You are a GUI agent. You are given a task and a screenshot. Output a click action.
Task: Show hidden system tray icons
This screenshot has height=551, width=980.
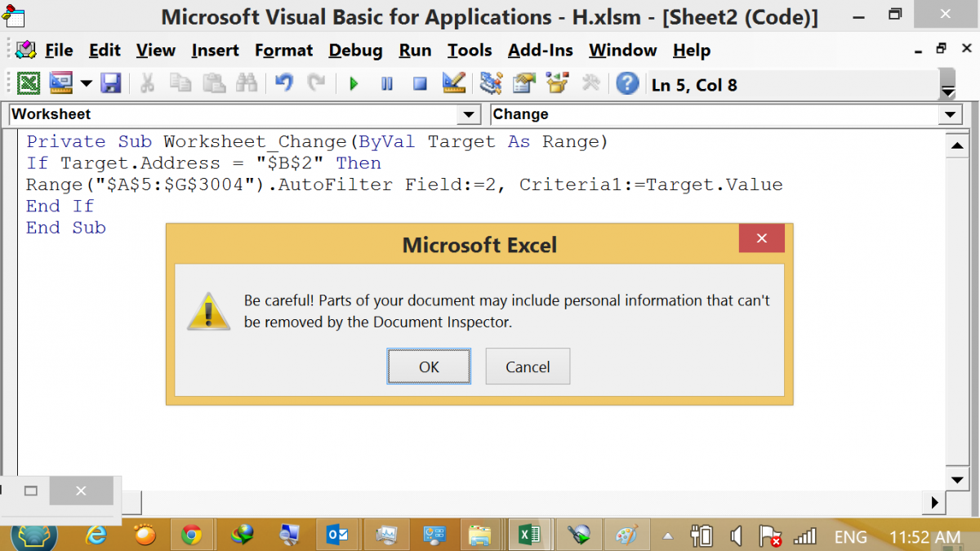coord(668,536)
